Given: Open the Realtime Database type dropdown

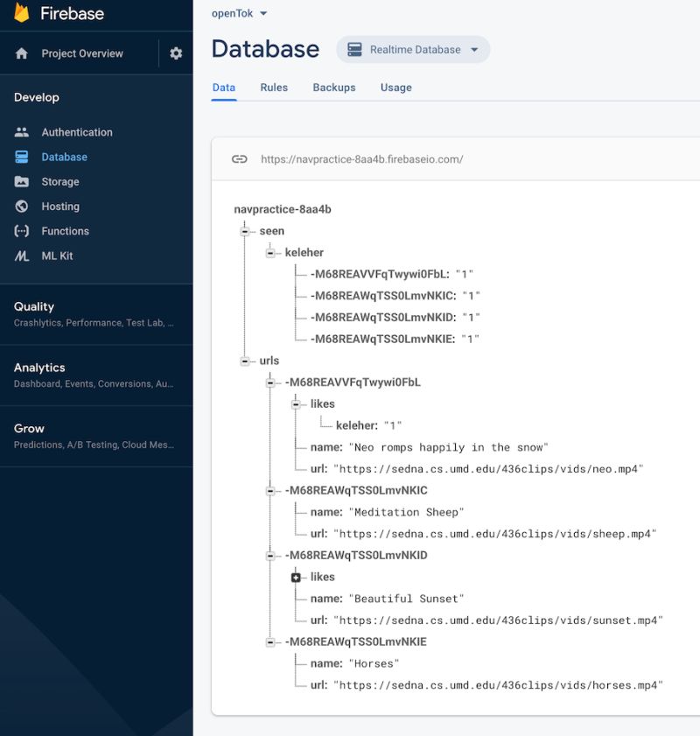Looking at the screenshot, I should [x=413, y=49].
